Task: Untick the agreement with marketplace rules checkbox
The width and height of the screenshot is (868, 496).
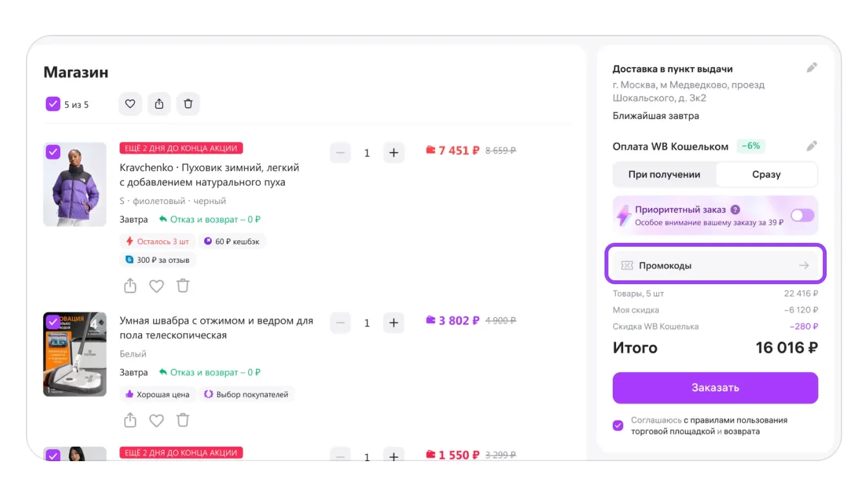Action: 618,425
